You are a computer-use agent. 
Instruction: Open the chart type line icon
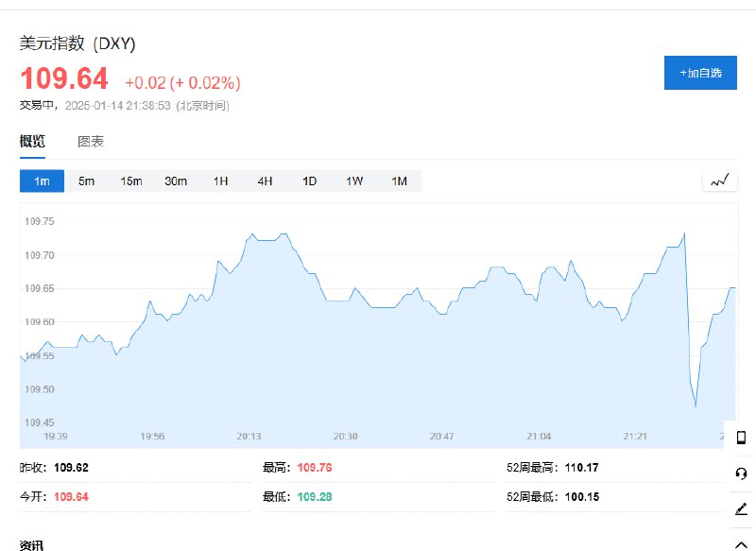tap(719, 181)
